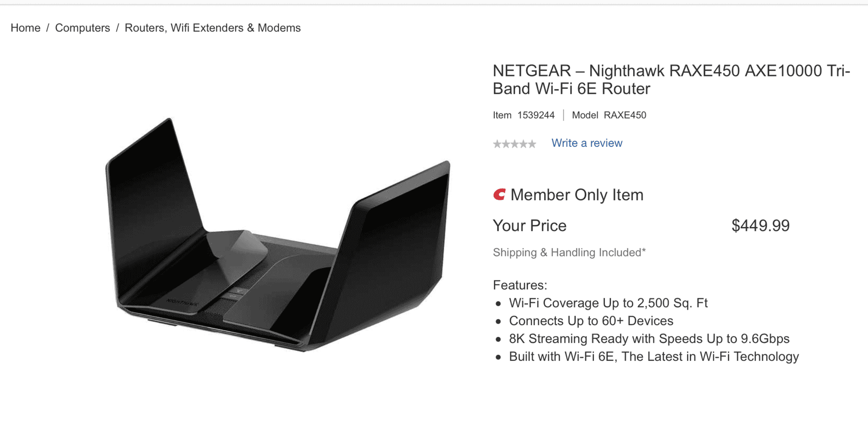Image resolution: width=868 pixels, height=433 pixels.
Task: Click the Model RAXE450 label
Action: [609, 115]
